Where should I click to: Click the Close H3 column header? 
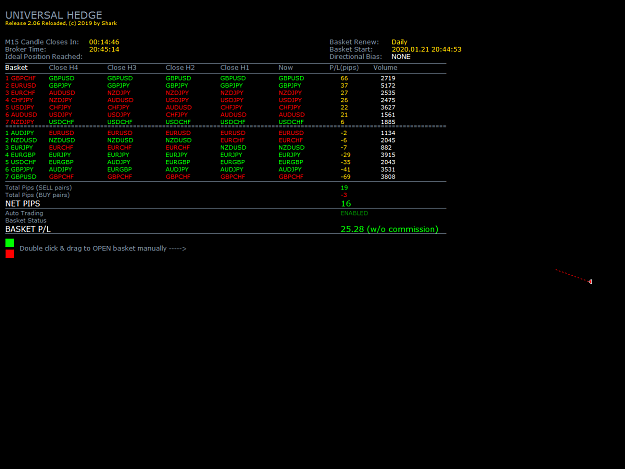pos(122,68)
